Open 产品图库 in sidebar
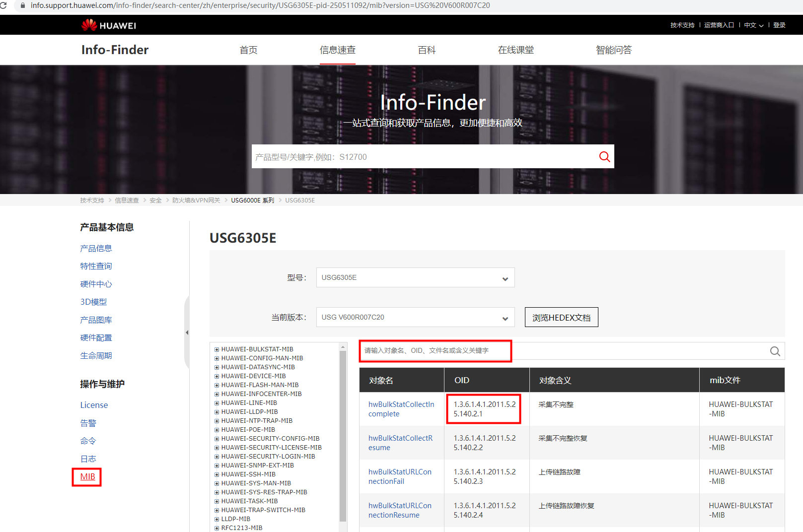This screenshot has height=532, width=803. (x=96, y=320)
